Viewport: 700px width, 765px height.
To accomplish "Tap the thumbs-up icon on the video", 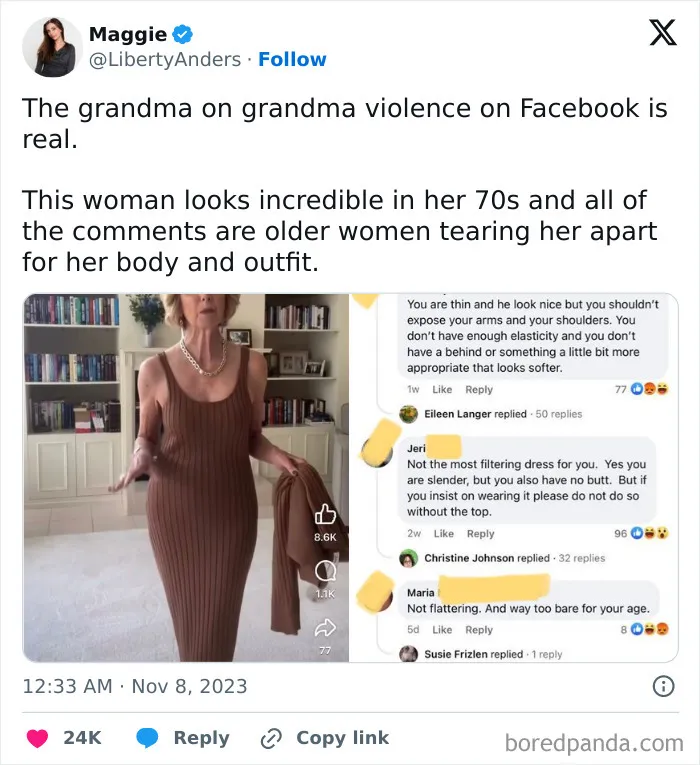I will tap(325, 515).
